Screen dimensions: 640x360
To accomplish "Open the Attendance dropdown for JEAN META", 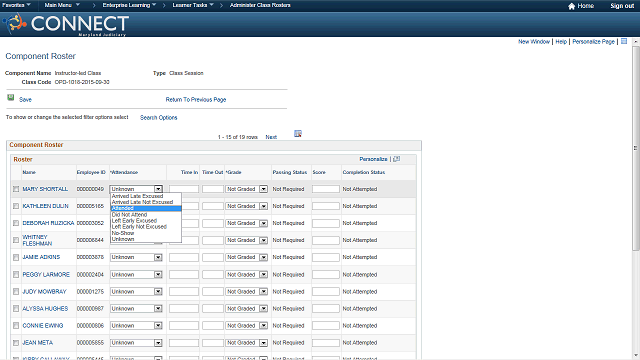I will tap(136, 343).
